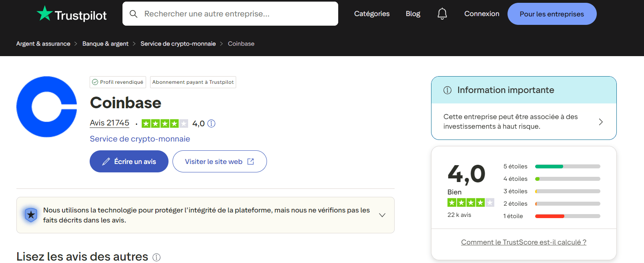Open the high-risk investment warning arrow

click(x=601, y=122)
